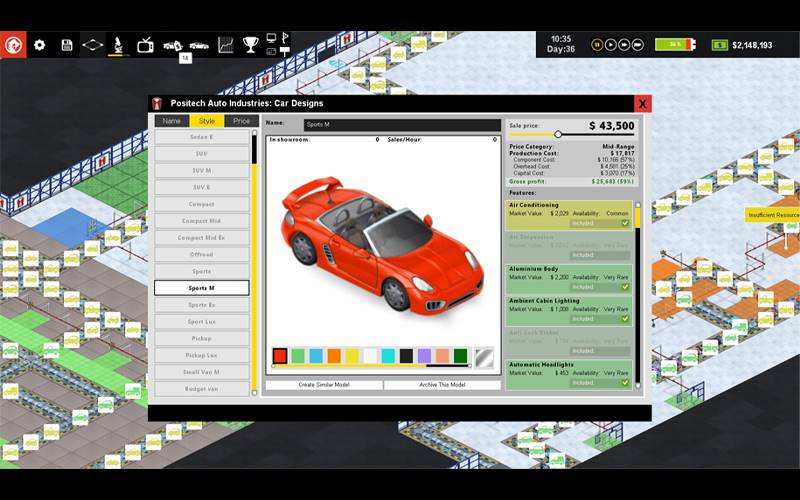
Task: Toggle Aluminium Body included checkbox
Action: coord(625,287)
